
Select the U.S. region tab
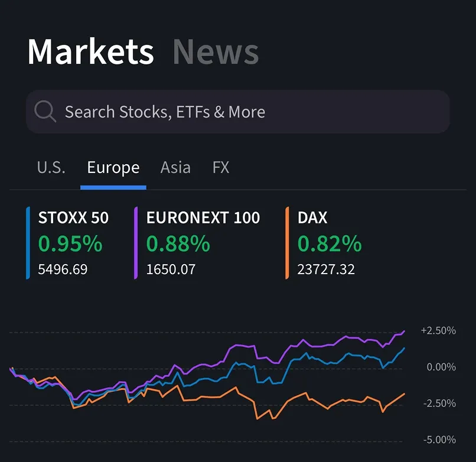(x=51, y=168)
